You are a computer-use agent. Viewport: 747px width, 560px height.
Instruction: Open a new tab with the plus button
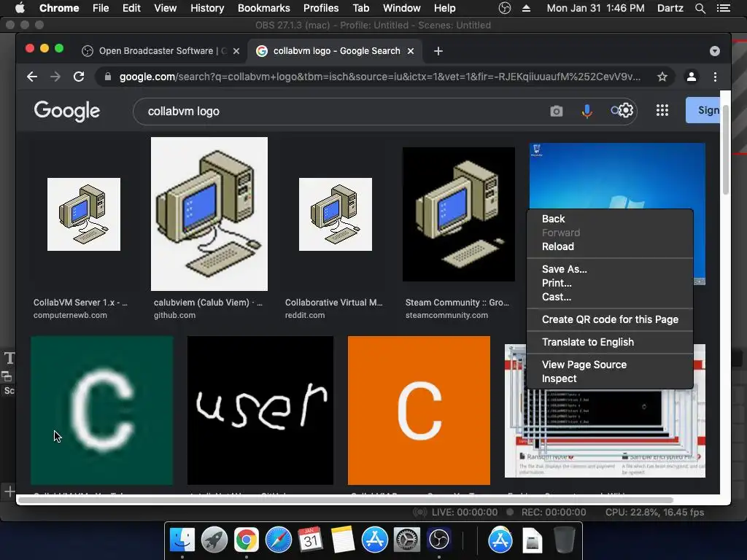438,51
